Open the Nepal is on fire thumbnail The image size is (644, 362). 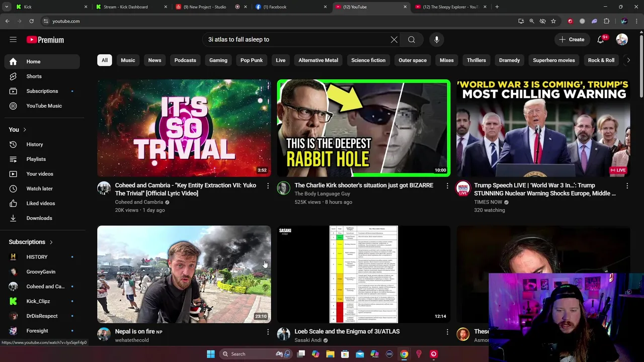[184, 275]
